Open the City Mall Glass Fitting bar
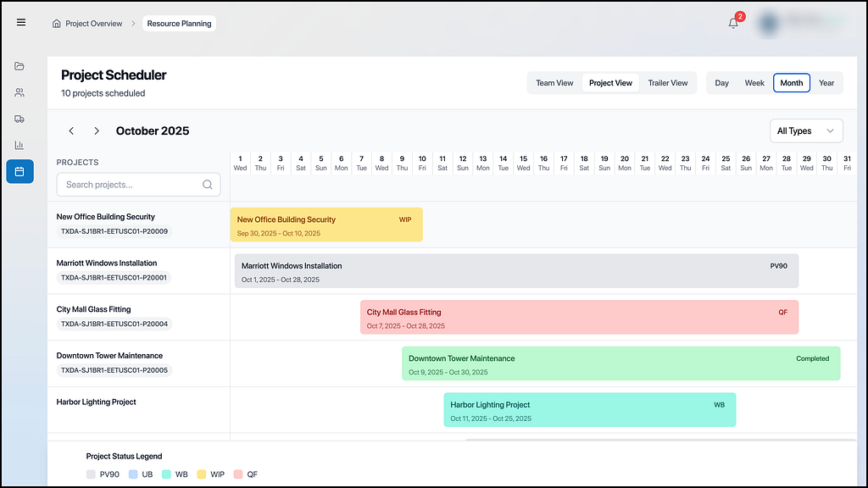 click(579, 317)
